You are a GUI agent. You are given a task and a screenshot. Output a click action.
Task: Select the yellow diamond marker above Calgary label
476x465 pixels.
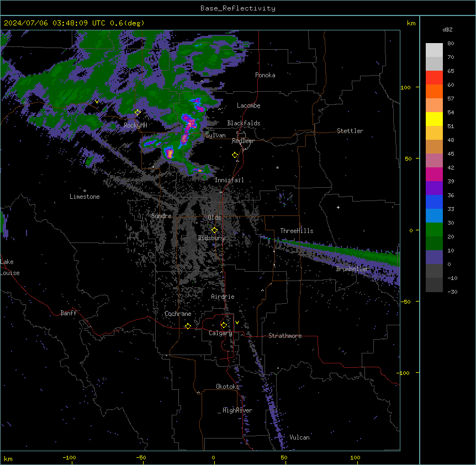[x=224, y=325]
